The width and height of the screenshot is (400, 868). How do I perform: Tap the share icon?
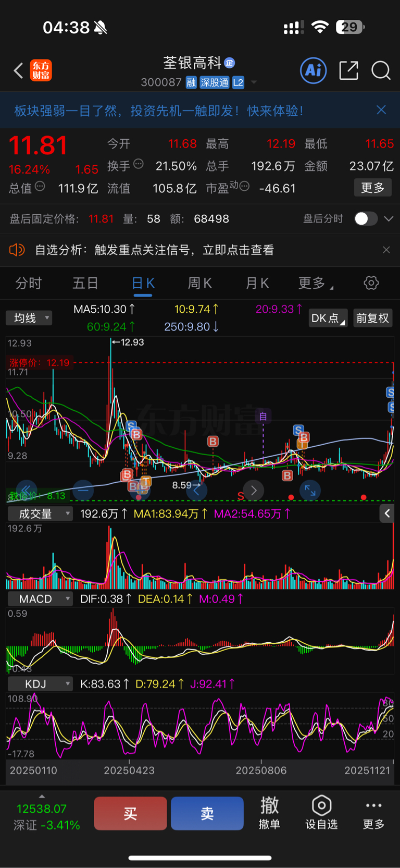click(348, 70)
